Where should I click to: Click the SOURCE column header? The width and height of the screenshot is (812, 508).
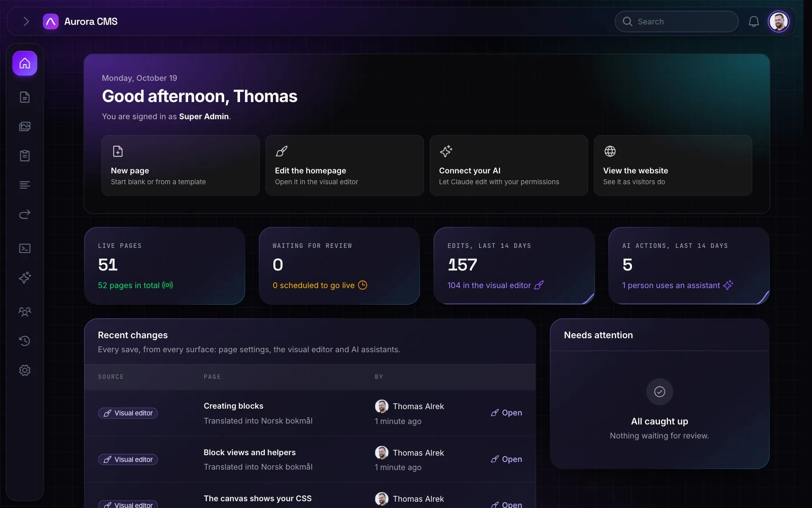[111, 377]
